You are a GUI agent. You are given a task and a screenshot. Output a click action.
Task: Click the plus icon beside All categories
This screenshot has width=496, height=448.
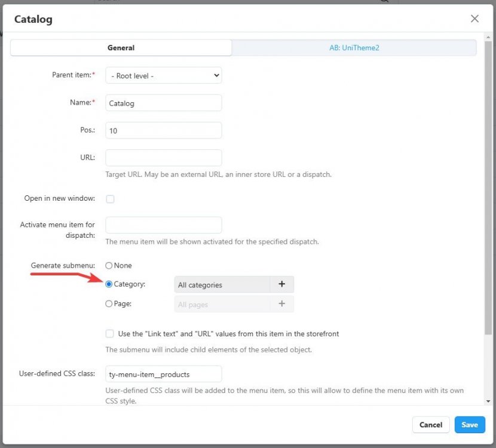[281, 285]
